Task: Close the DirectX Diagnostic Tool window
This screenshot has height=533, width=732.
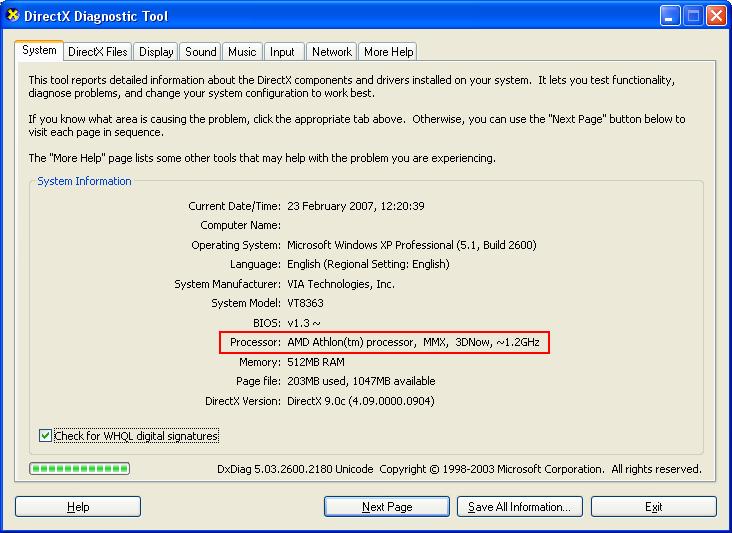Action: [716, 16]
